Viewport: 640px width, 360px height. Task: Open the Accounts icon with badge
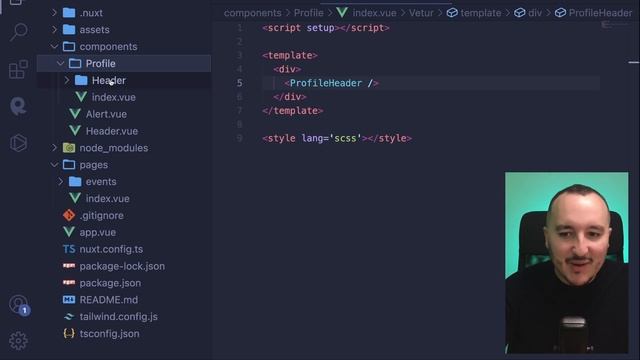pos(19,305)
